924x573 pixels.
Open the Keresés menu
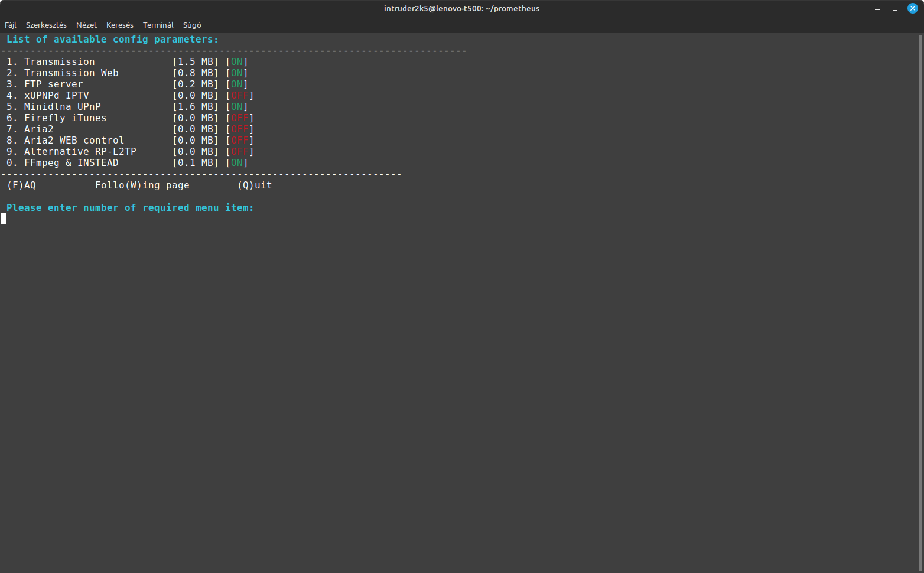pos(120,25)
